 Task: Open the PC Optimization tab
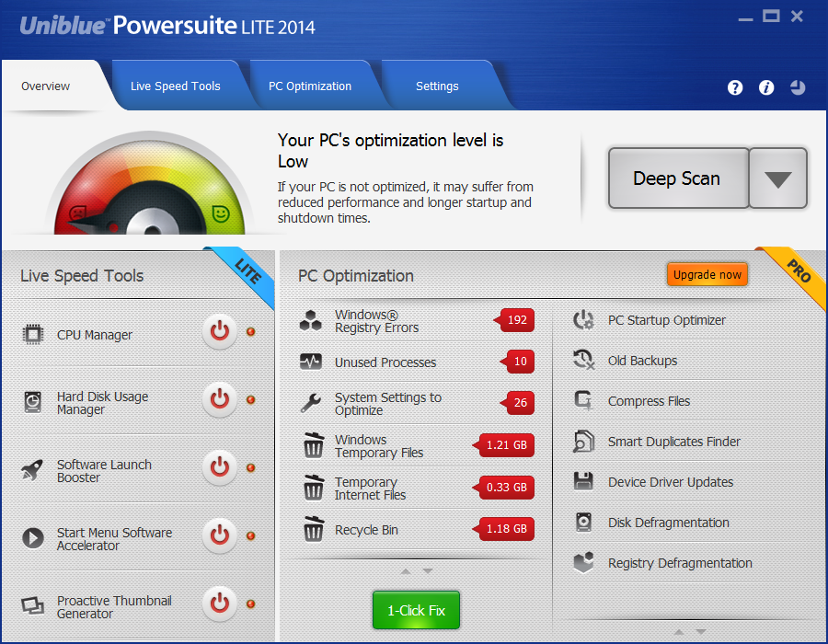[310, 86]
